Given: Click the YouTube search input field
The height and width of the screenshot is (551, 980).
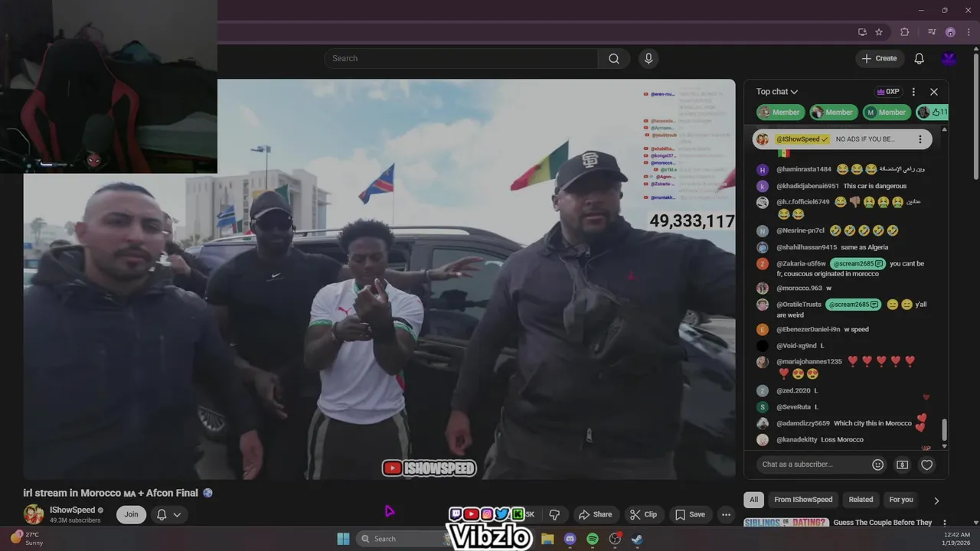Looking at the screenshot, I should (x=461, y=59).
